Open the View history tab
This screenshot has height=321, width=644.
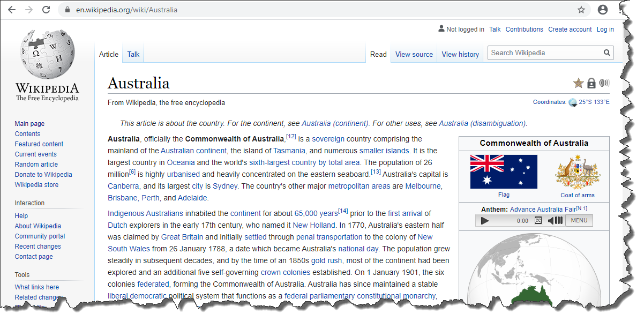(x=460, y=54)
